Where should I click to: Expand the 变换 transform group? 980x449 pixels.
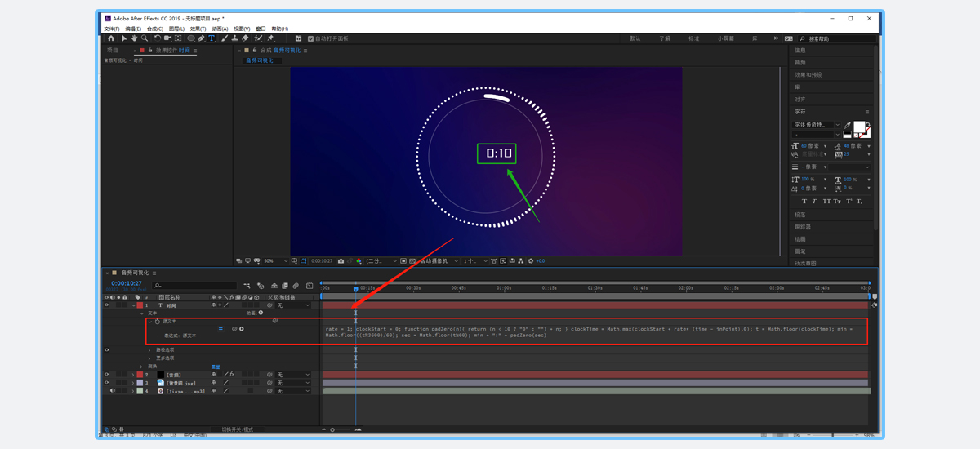(141, 367)
